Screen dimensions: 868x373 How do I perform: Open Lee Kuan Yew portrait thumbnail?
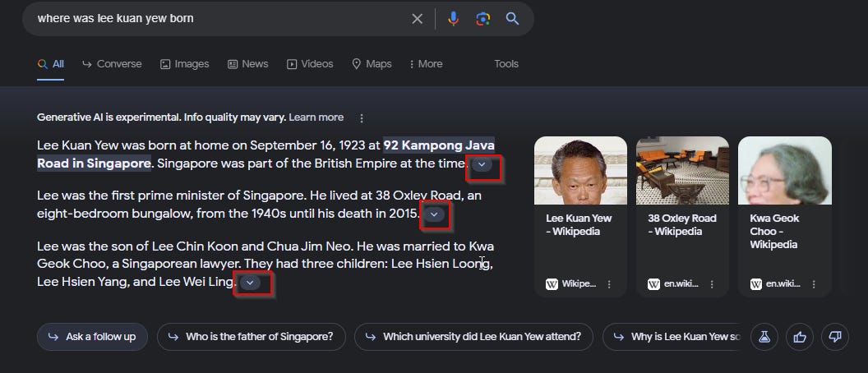pos(580,170)
